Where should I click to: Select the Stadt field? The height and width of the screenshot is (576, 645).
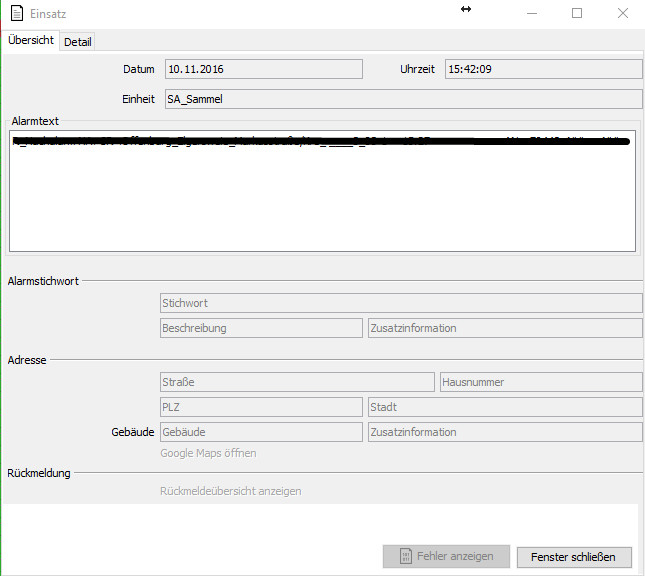(x=505, y=407)
